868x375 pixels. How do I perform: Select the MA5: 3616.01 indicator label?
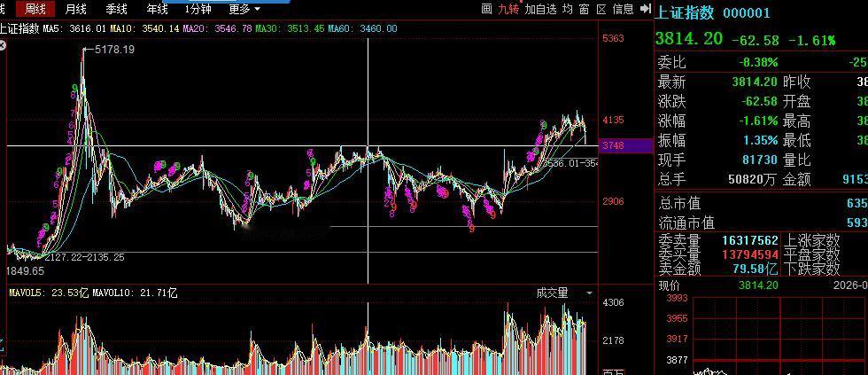coord(74,28)
